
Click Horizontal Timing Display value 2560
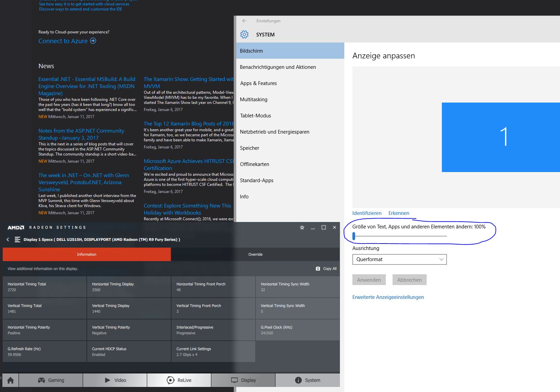tap(96, 290)
